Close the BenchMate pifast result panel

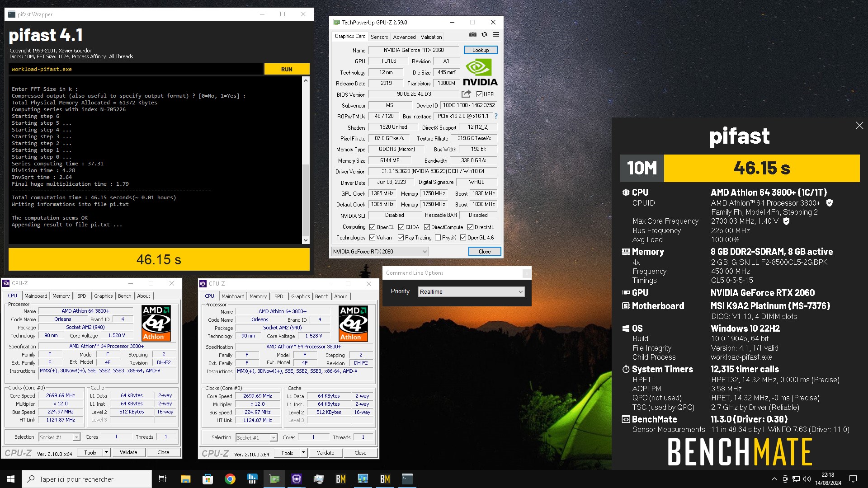(x=859, y=126)
